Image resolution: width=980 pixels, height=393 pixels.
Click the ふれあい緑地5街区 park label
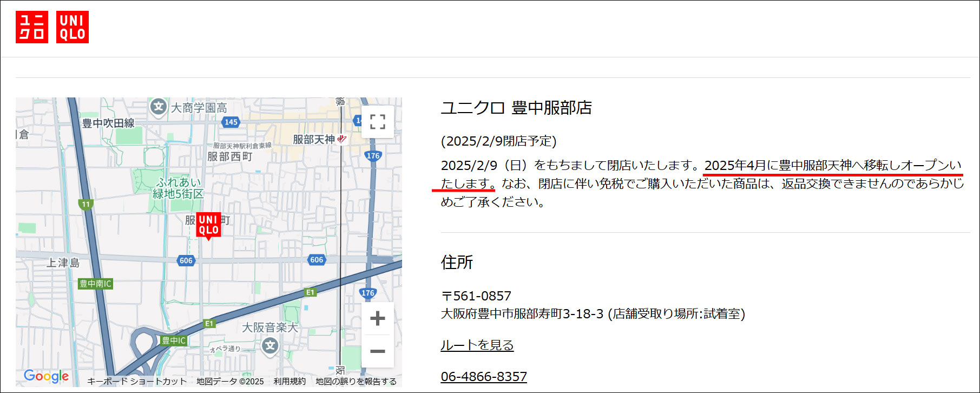pos(178,188)
